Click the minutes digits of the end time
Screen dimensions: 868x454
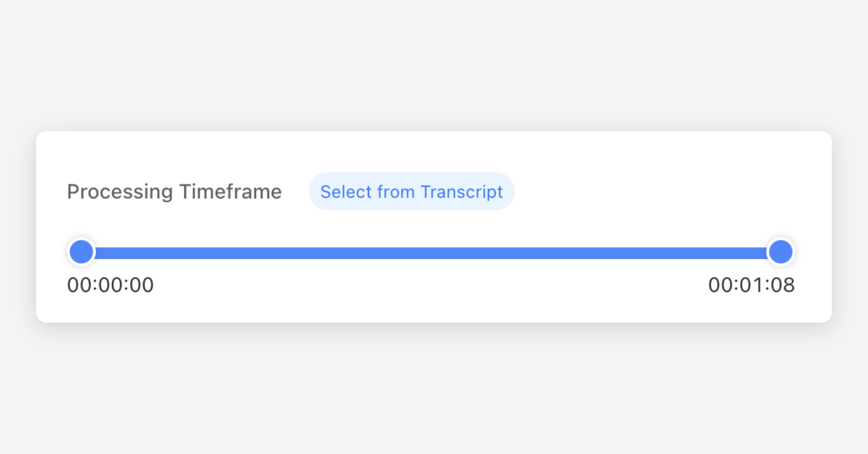(x=752, y=285)
